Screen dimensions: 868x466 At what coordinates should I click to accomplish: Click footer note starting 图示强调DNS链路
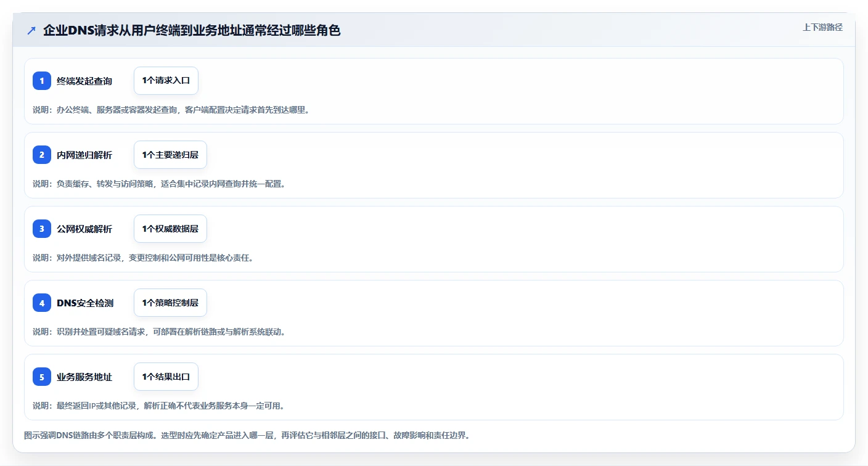pos(247,435)
